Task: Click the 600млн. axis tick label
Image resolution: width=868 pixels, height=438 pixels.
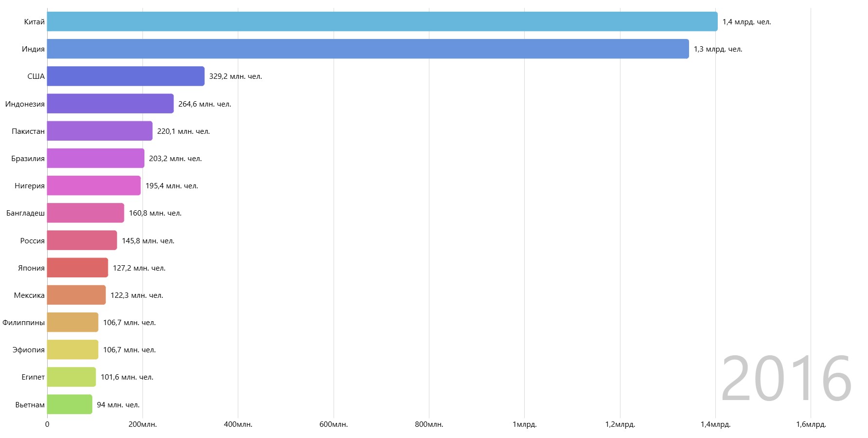Action: tap(334, 424)
